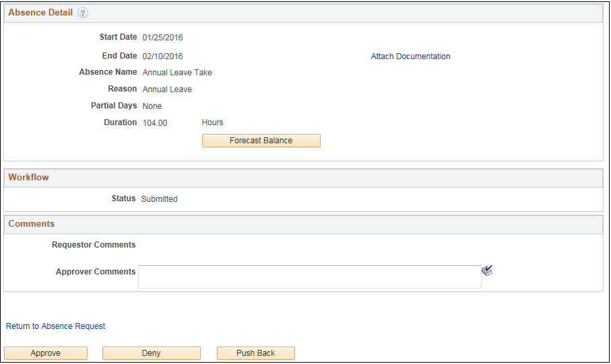Screen dimensions: 611x364
Task: Click the Approver Comments label
Action: click(x=96, y=272)
